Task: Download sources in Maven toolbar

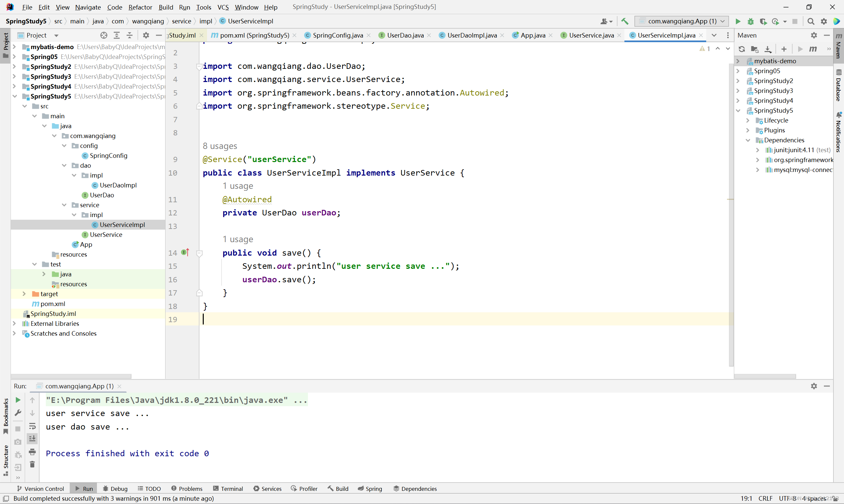Action: click(768, 49)
